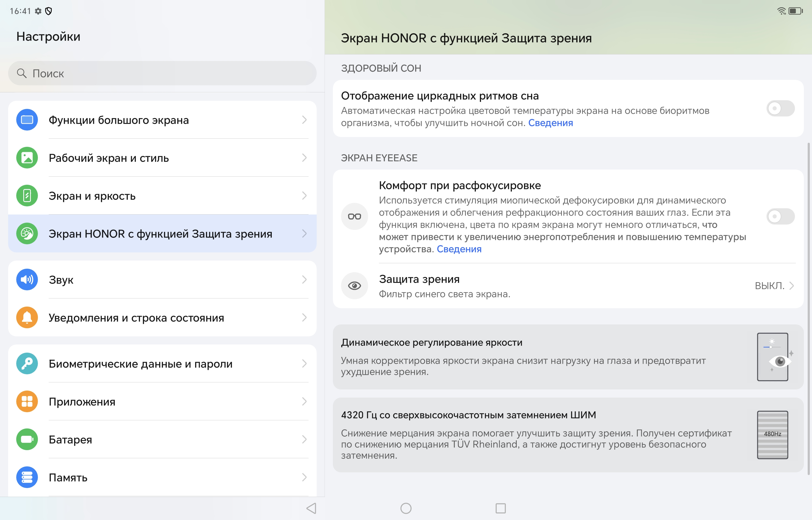The height and width of the screenshot is (520, 812).
Task: Select Экран HONOR с функцией Защита зрения
Action: [160, 234]
